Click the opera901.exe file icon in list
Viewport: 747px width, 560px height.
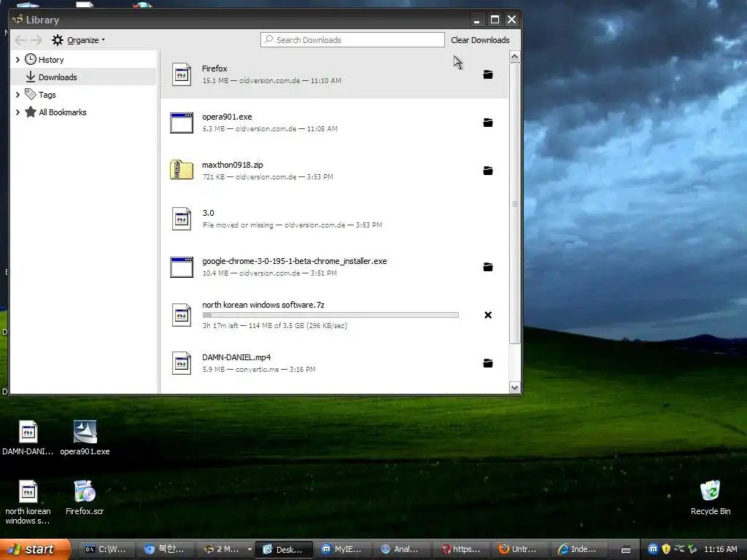click(x=182, y=122)
